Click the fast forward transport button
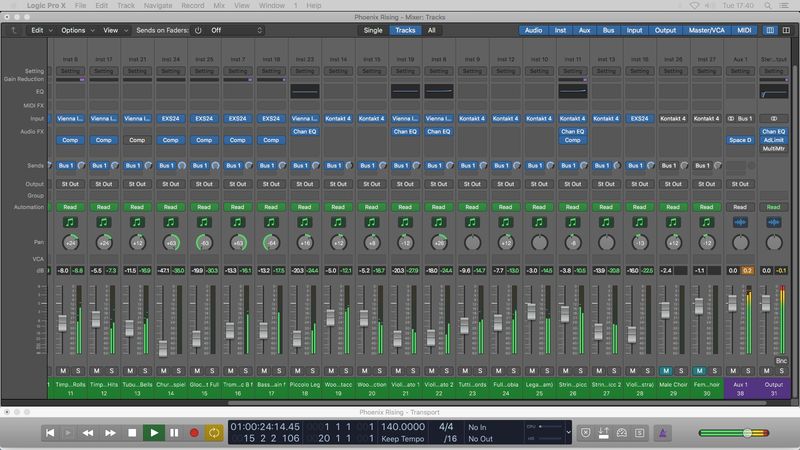The width and height of the screenshot is (800, 450). tap(110, 433)
